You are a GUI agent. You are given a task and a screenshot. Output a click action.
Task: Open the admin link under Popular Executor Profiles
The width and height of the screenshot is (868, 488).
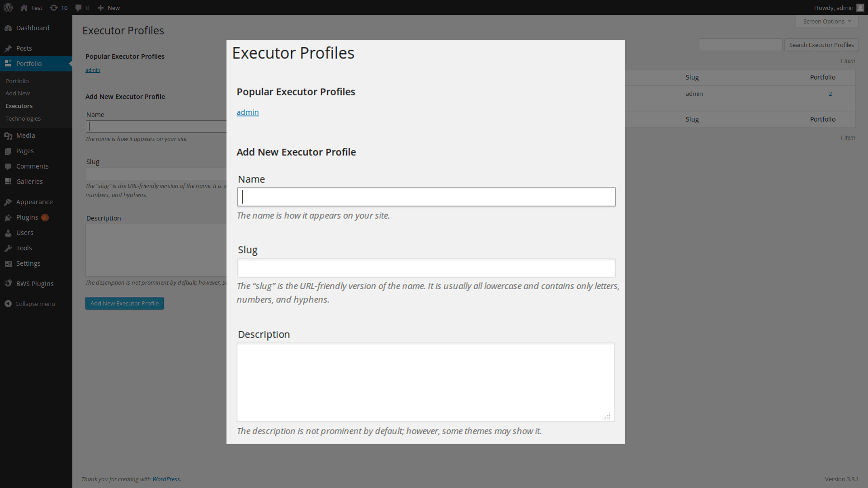[248, 112]
